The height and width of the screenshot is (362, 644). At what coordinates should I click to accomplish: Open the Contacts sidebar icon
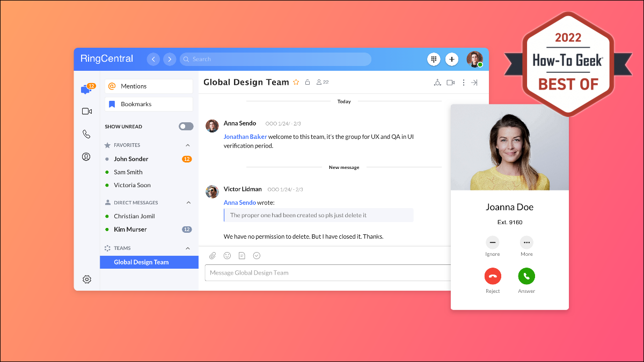point(86,157)
